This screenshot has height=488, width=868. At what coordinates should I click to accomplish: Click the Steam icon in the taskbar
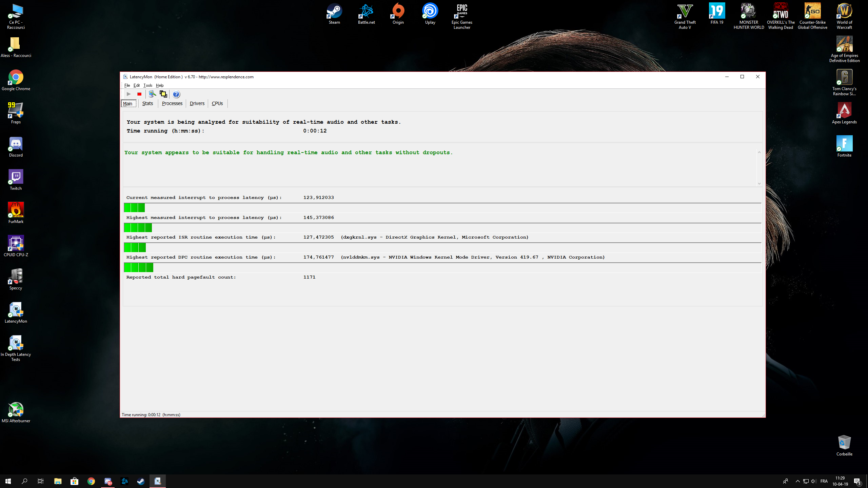tap(141, 481)
